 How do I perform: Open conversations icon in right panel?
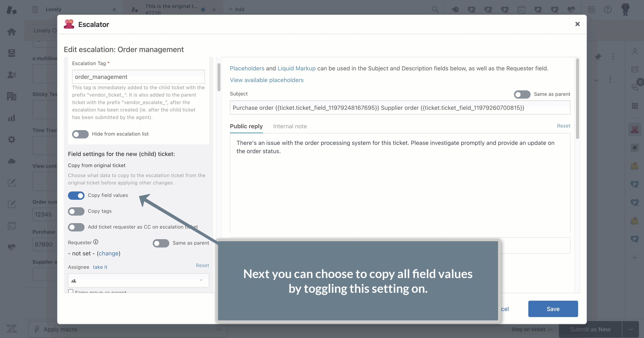pos(635,87)
